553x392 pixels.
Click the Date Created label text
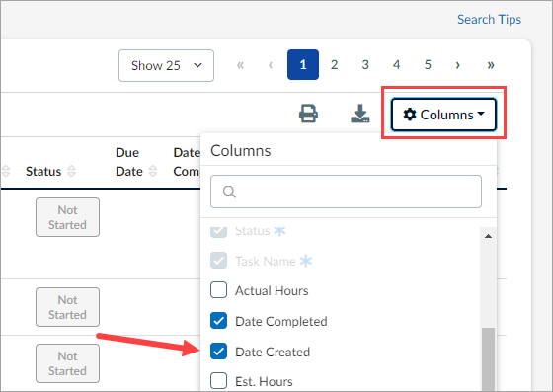273,352
